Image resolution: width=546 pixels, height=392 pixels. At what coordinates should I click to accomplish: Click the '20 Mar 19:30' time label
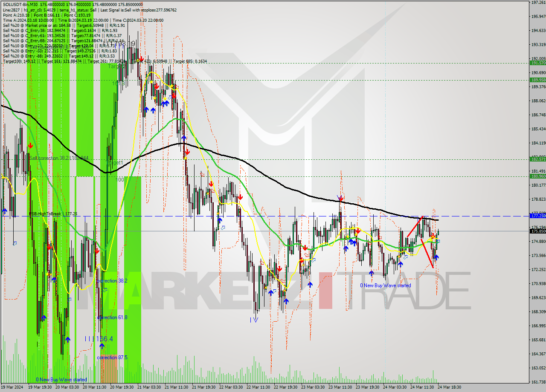pyautogui.click(x=122, y=388)
